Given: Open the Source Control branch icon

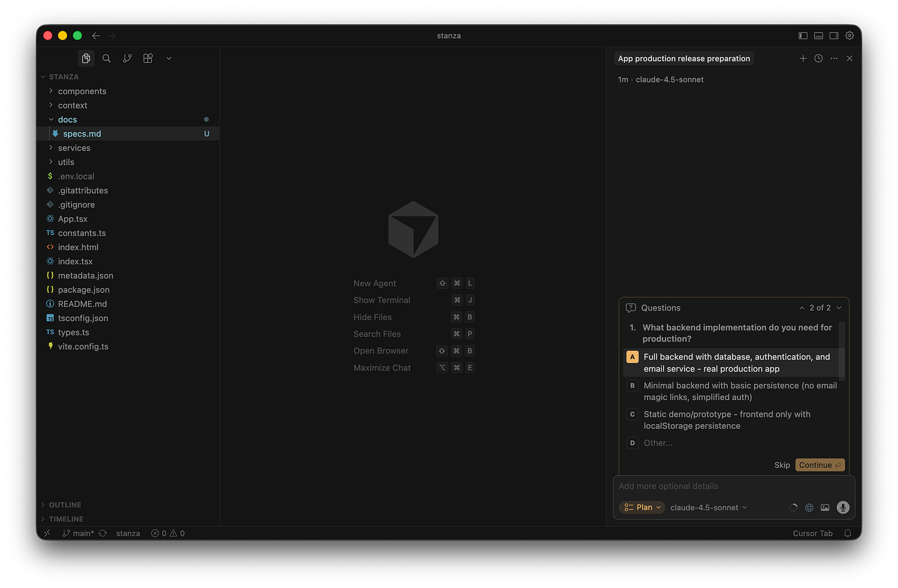Looking at the screenshot, I should click(x=127, y=58).
